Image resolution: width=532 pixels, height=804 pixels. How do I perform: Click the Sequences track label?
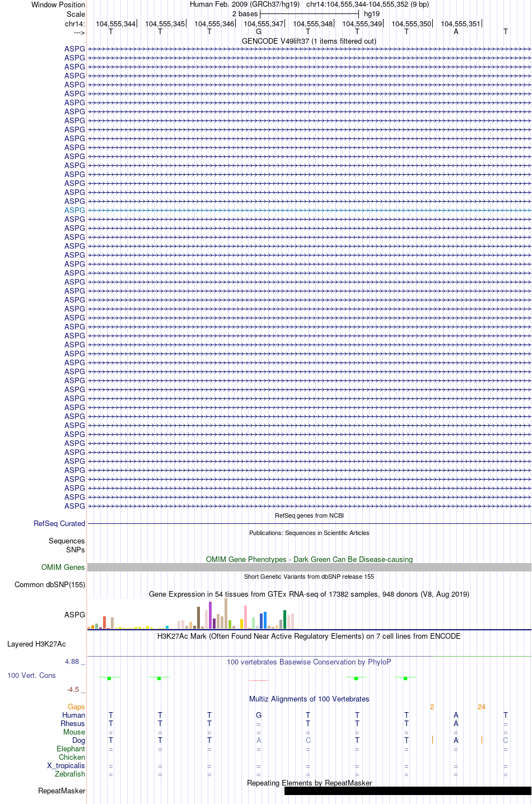click(x=67, y=541)
